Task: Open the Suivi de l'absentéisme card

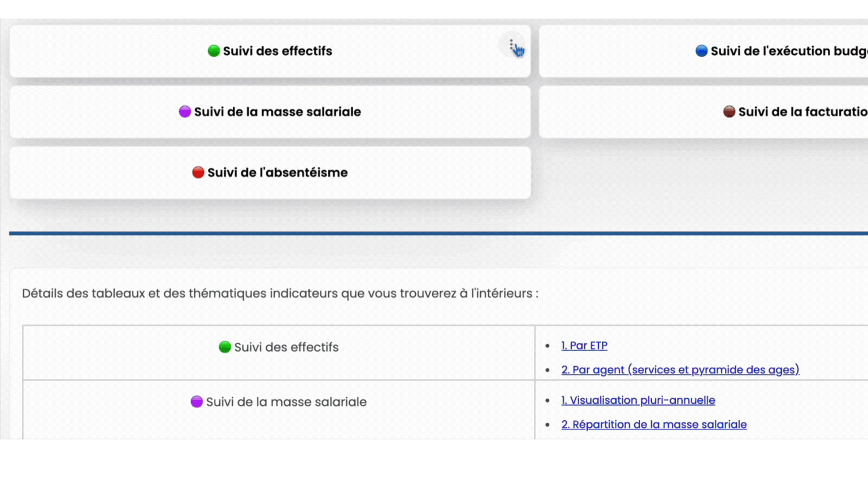Action: click(270, 173)
